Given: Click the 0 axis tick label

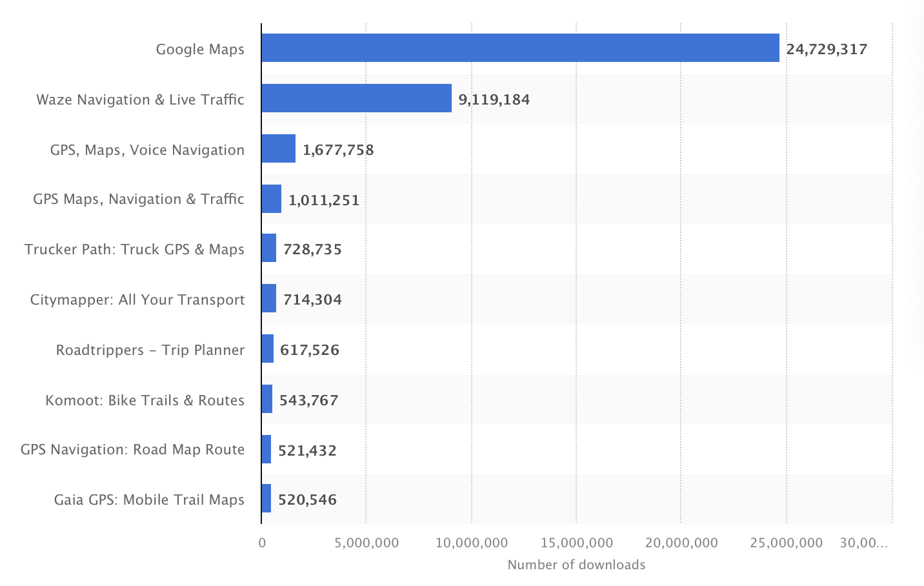Looking at the screenshot, I should point(262,543).
